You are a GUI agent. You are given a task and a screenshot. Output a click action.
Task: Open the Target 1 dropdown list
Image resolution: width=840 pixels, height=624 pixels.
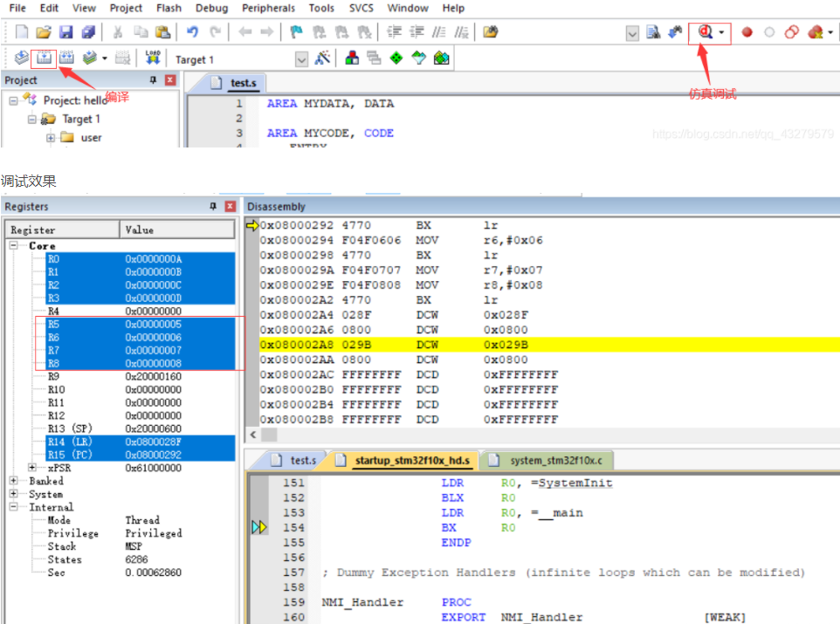tap(301, 59)
